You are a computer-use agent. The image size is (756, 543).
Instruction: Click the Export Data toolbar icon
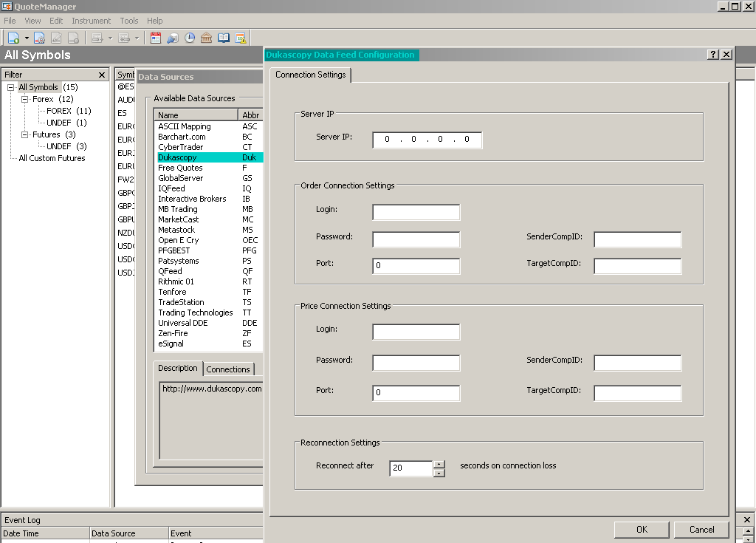coord(124,38)
